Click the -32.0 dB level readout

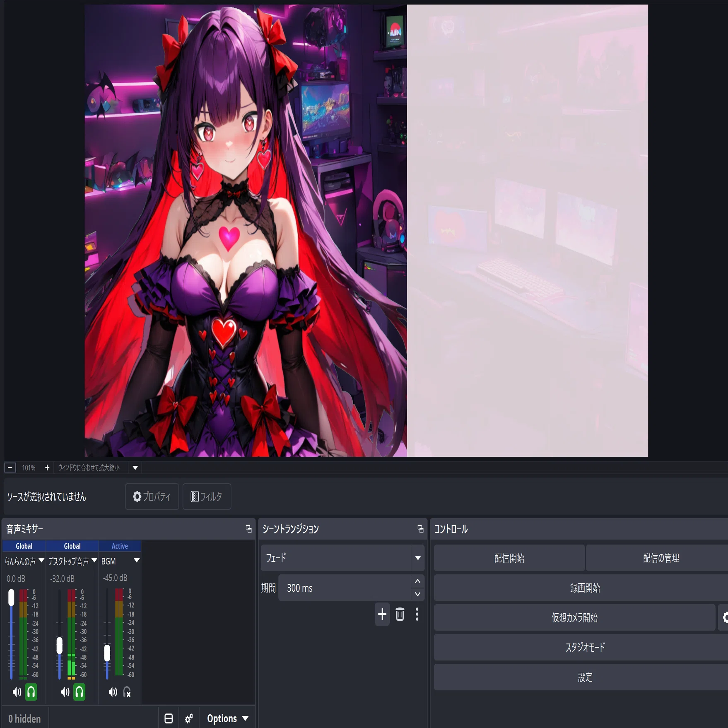pos(63,579)
